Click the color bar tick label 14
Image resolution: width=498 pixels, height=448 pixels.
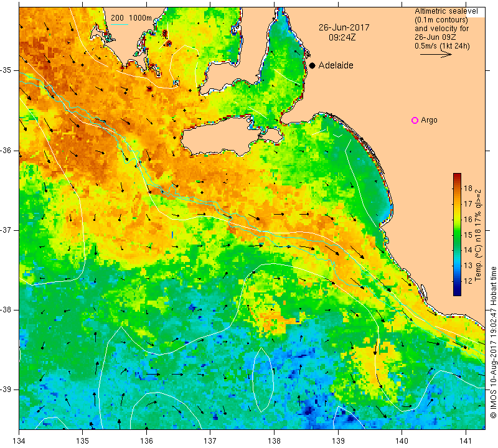coord(468,250)
